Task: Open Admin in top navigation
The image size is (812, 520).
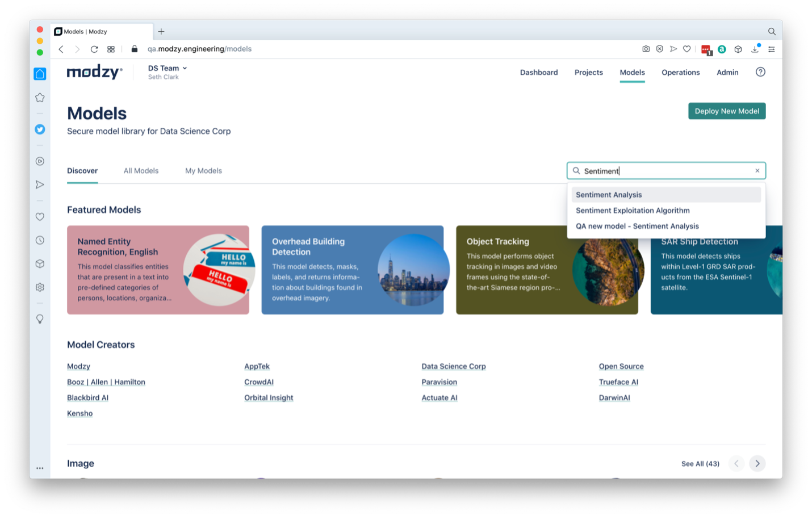Action: click(x=727, y=73)
